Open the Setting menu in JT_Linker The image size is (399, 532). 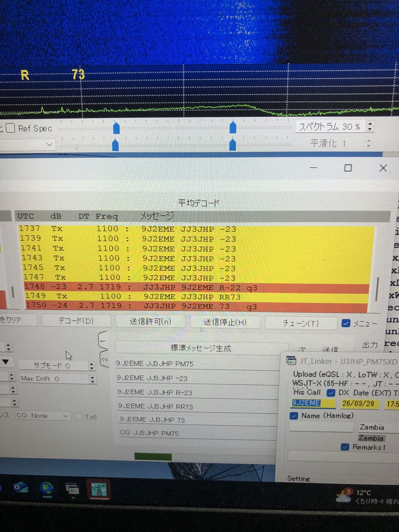[299, 478]
